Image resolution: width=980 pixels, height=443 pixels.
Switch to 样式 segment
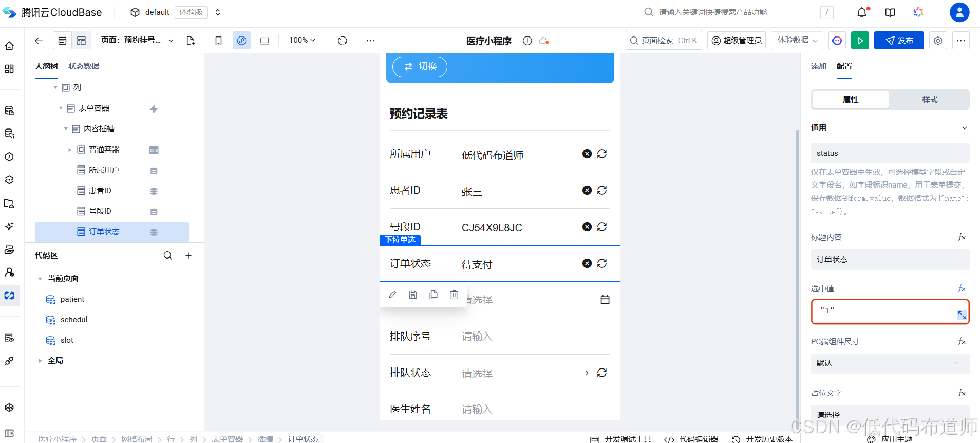tap(930, 100)
